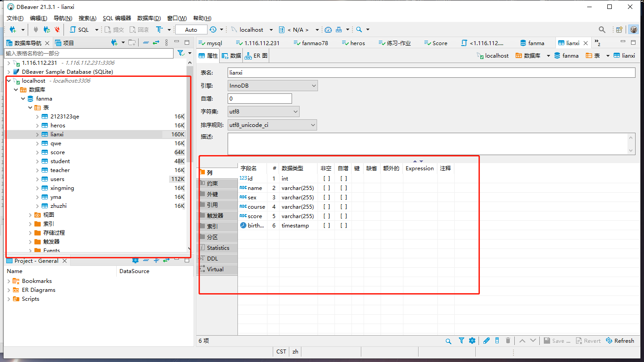Image resolution: width=644 pixels, height=362 pixels.
Task: Click fanma in the breadcrumb bar
Action: coord(566,56)
